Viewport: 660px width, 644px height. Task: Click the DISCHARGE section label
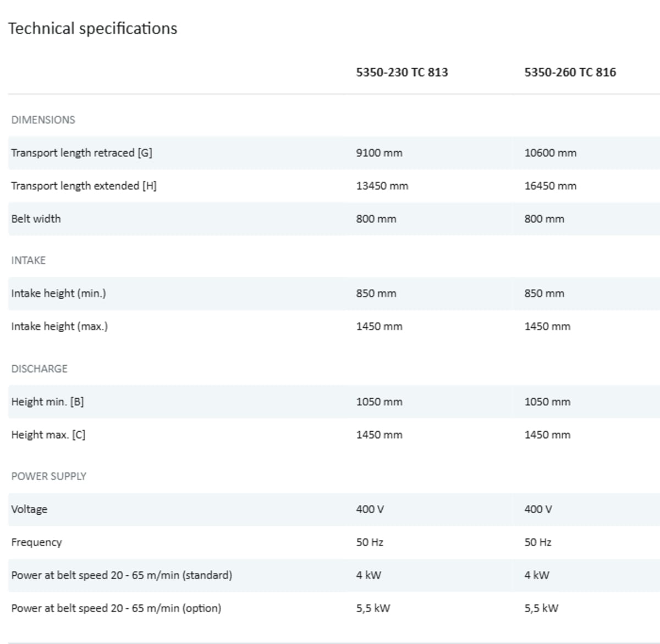coord(39,369)
